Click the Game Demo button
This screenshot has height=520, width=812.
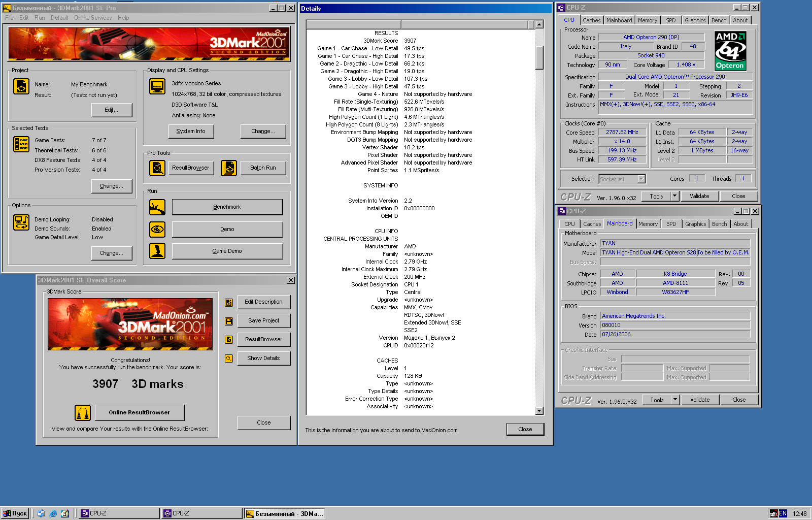[x=227, y=251]
